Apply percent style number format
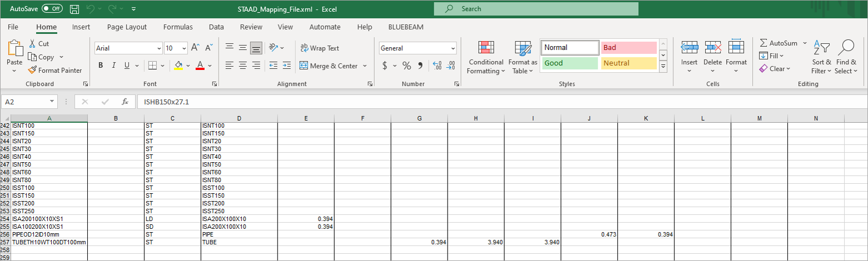The width and height of the screenshot is (868, 261). [406, 66]
